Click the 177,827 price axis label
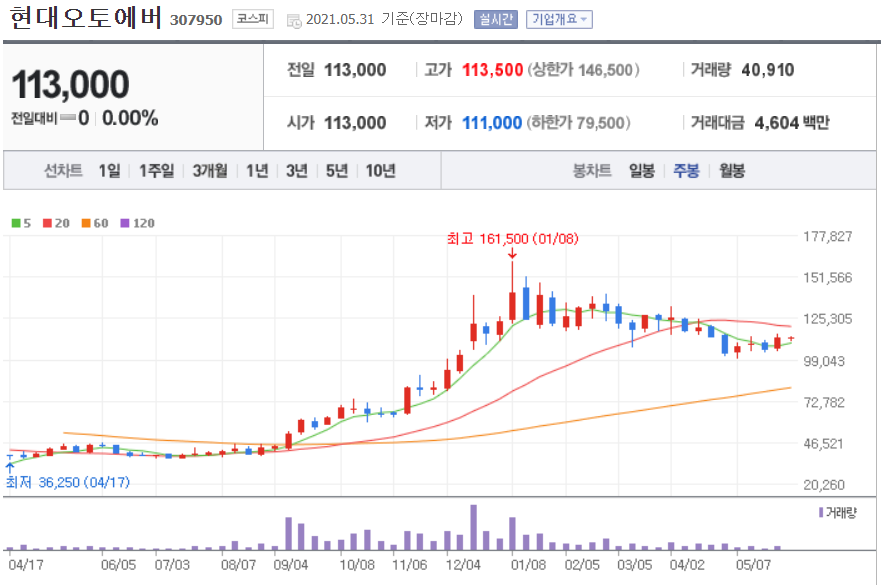This screenshot has height=585, width=881. [x=828, y=236]
